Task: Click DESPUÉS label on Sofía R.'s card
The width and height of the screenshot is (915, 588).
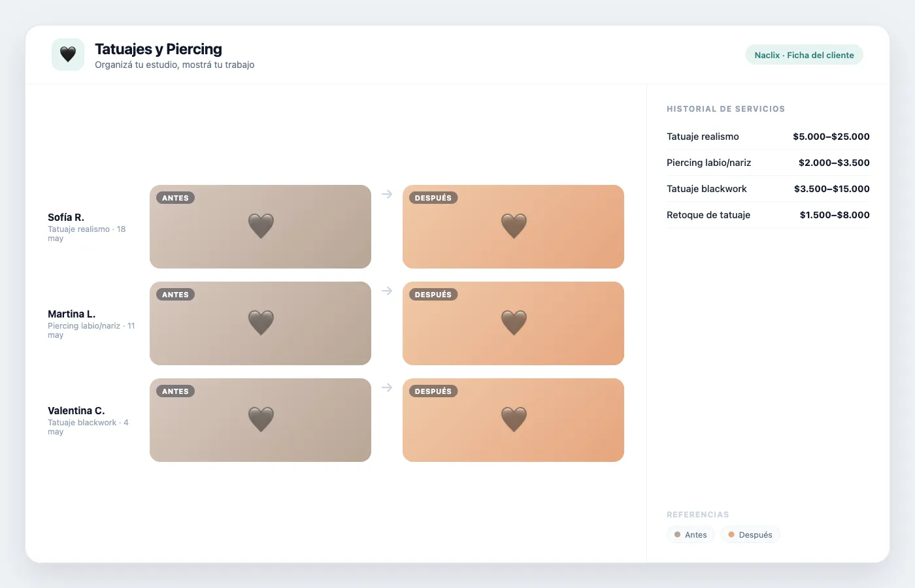Action: (433, 198)
